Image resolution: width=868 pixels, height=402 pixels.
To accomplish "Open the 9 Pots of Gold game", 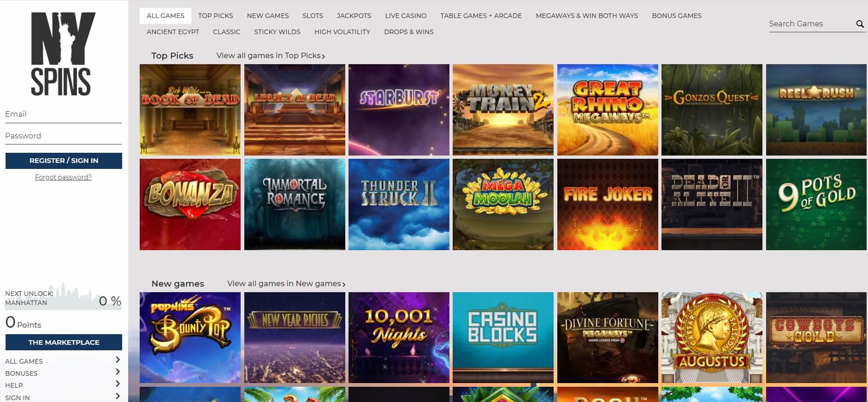I will 816,204.
